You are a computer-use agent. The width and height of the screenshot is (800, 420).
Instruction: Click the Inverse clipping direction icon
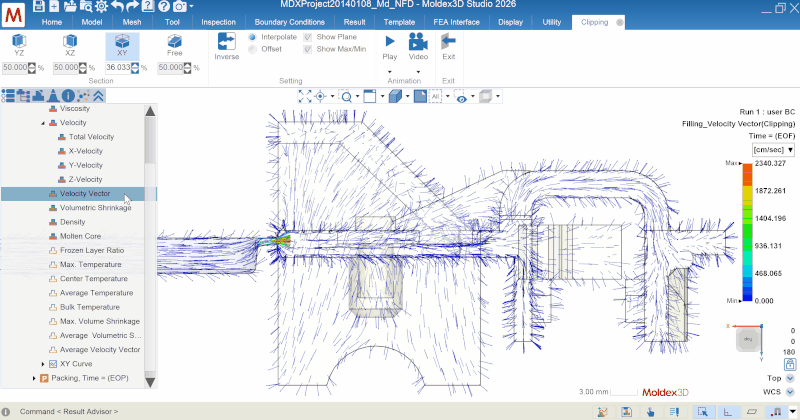(227, 46)
